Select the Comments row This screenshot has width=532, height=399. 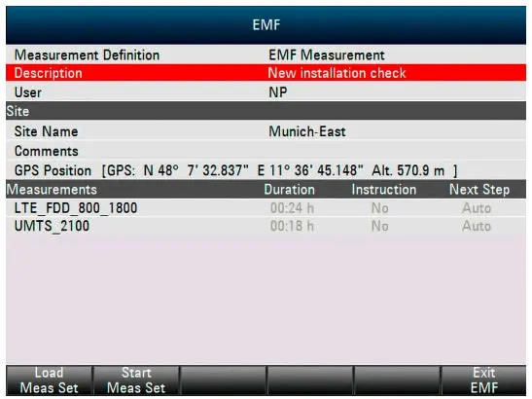pos(266,151)
